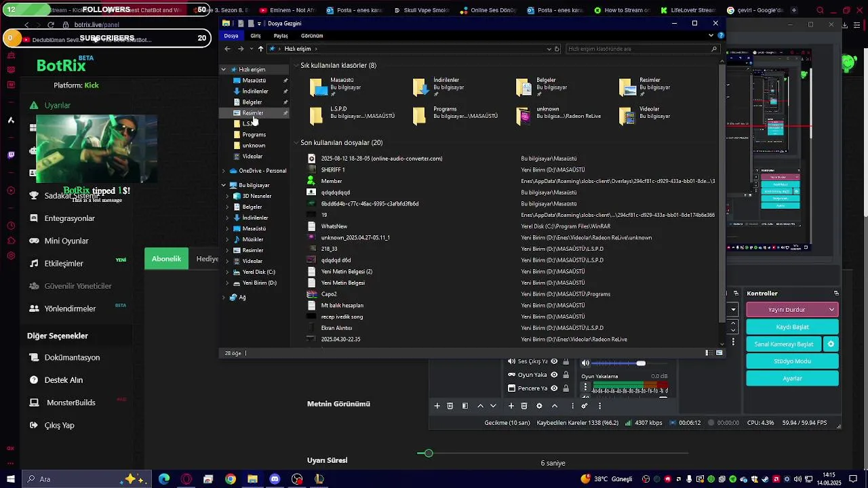
Task: Search in Hızlı erişim klasöründe ara field
Action: pyautogui.click(x=642, y=49)
